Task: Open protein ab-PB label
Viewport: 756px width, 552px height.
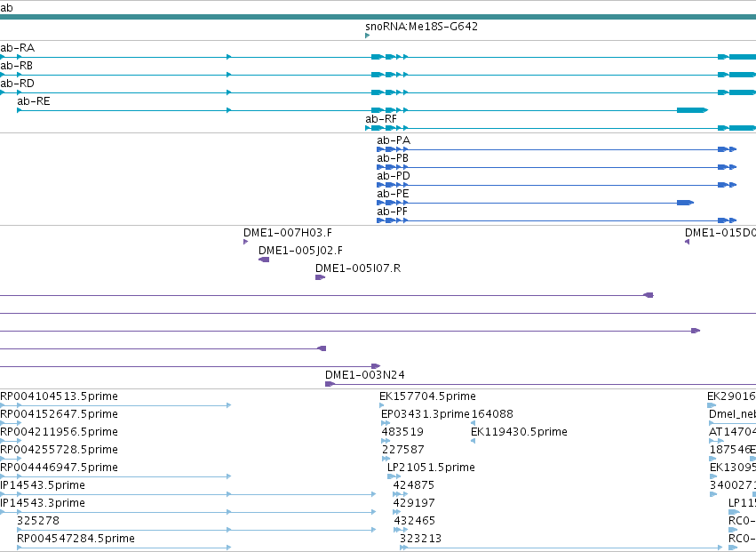Action: click(x=393, y=158)
